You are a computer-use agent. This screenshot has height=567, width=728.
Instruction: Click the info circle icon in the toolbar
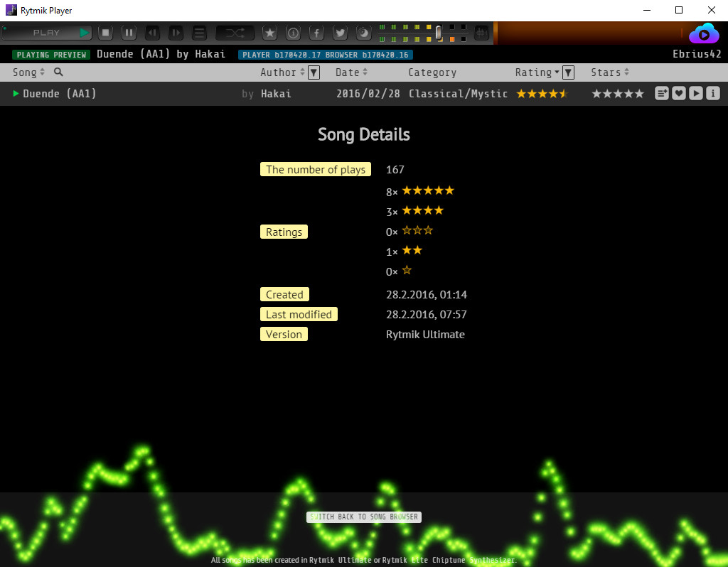coord(293,32)
